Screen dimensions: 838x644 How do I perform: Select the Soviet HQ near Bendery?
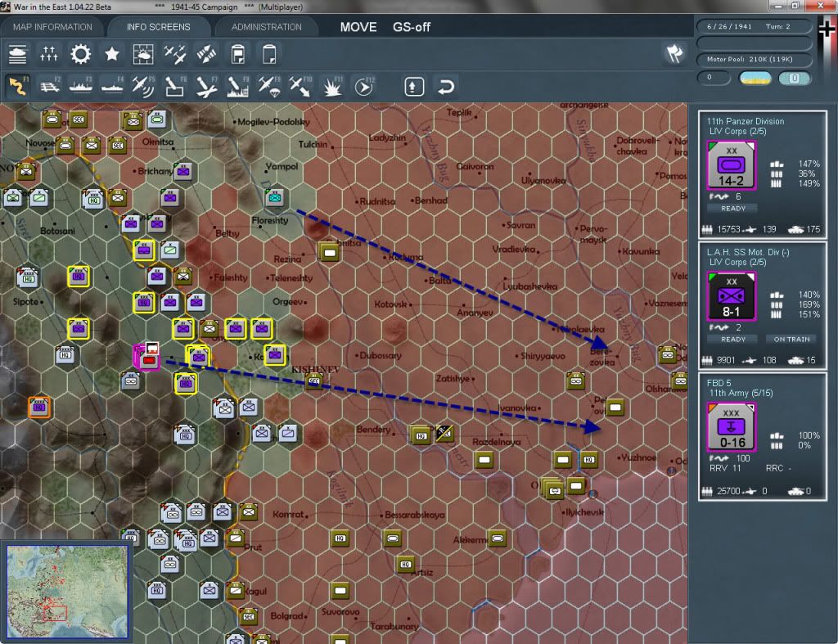(421, 436)
